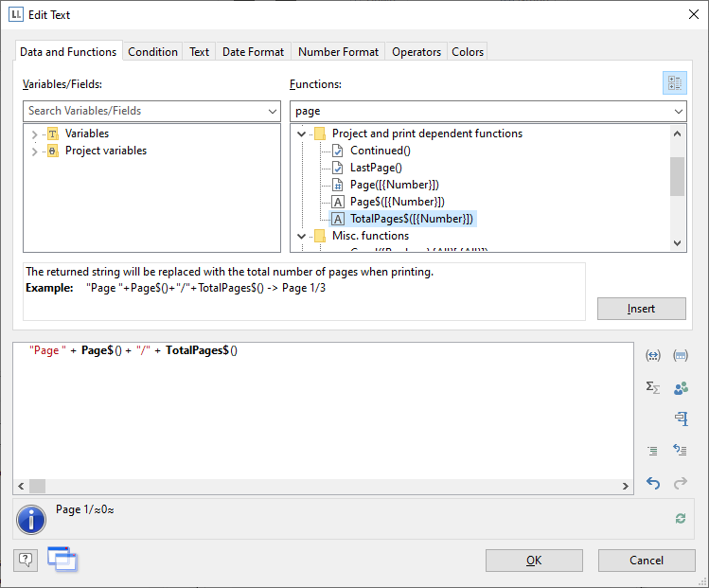
Task: Open the Number Format tab
Action: tap(338, 52)
